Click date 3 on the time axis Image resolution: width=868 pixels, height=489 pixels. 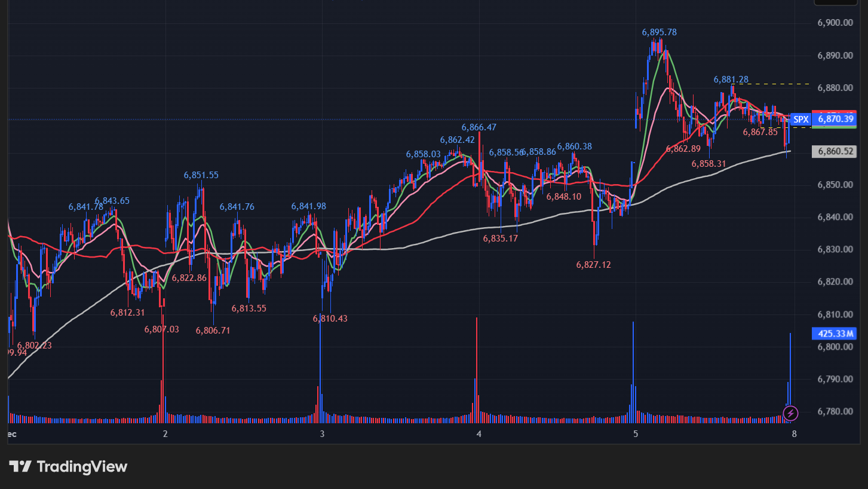click(322, 433)
